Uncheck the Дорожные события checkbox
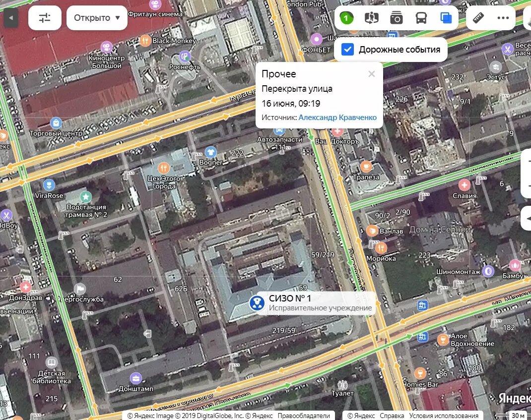Viewport: 531px width, 420px height. pyautogui.click(x=347, y=50)
